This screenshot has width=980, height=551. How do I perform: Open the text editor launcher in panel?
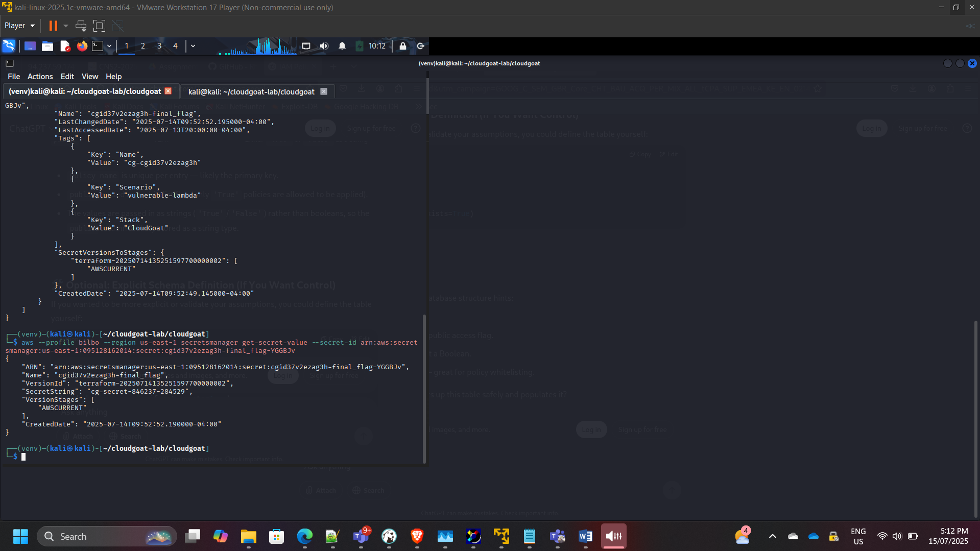(x=65, y=46)
